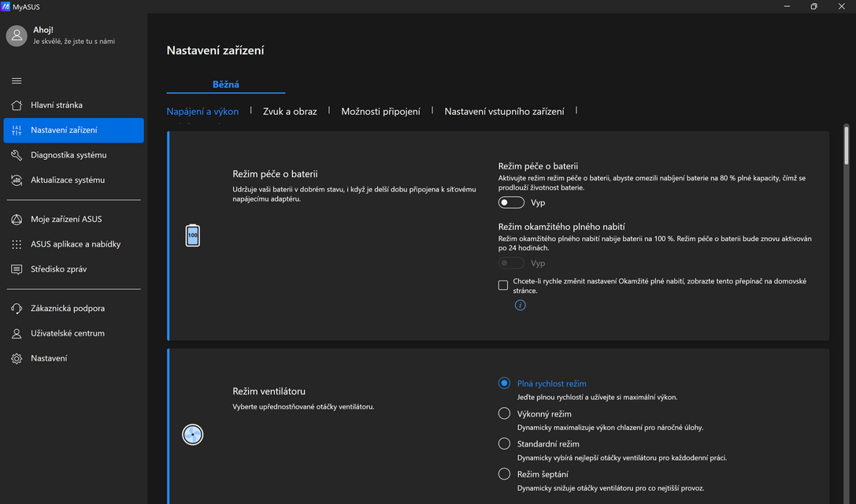The image size is (856, 504).
Task: Collapse the hamburger navigation menu
Action: coord(17,80)
